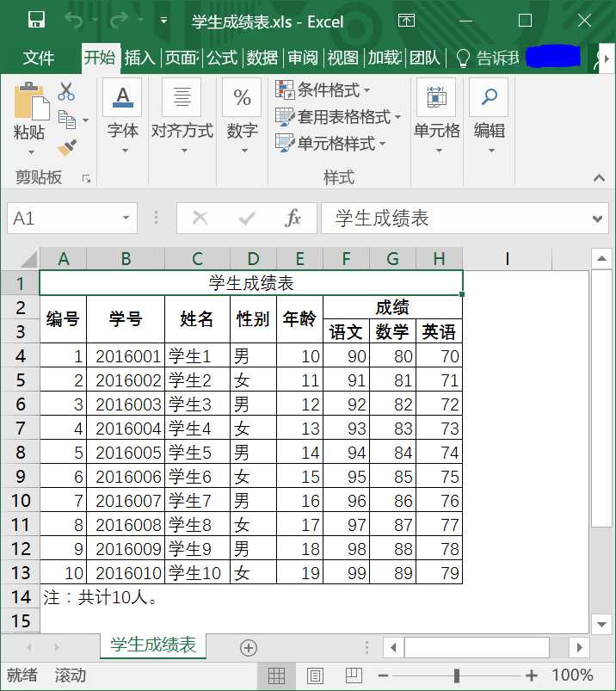This screenshot has width=616, height=691.
Task: Click the Cut scissors icon
Action: pyautogui.click(x=66, y=91)
